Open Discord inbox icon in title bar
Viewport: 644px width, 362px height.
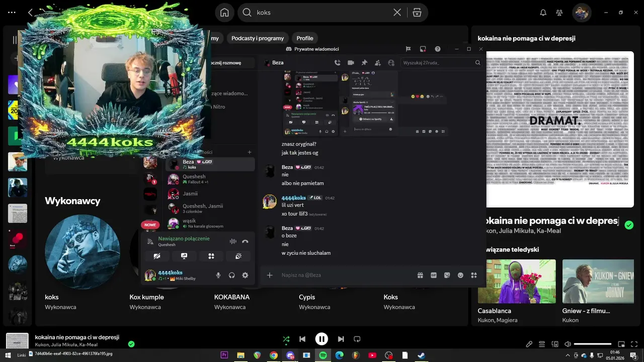point(423,49)
